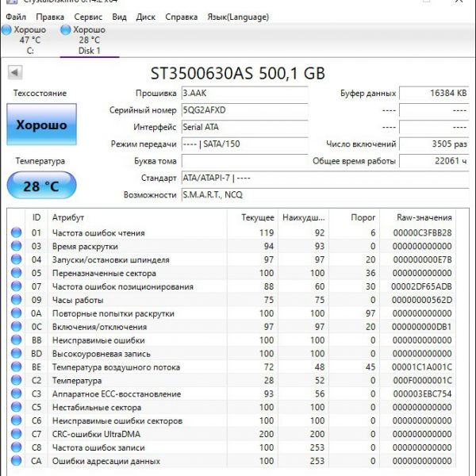Click status icon for Время раскрутки
Image resolution: width=476 pixels, height=476 pixels.
pos(16,246)
